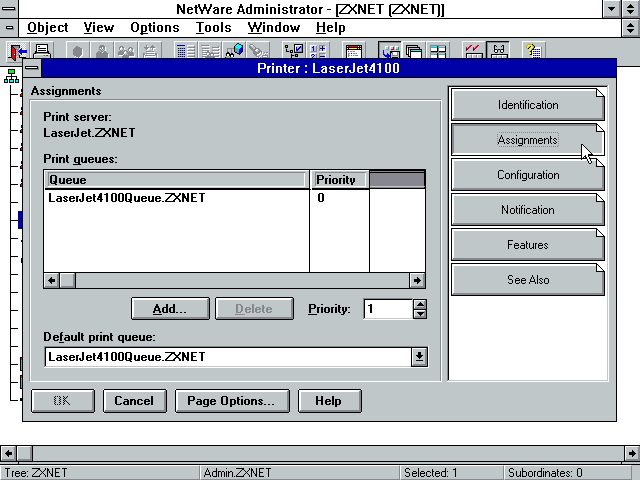
Task: Open the ZXNET child window control menu
Action: [9, 28]
